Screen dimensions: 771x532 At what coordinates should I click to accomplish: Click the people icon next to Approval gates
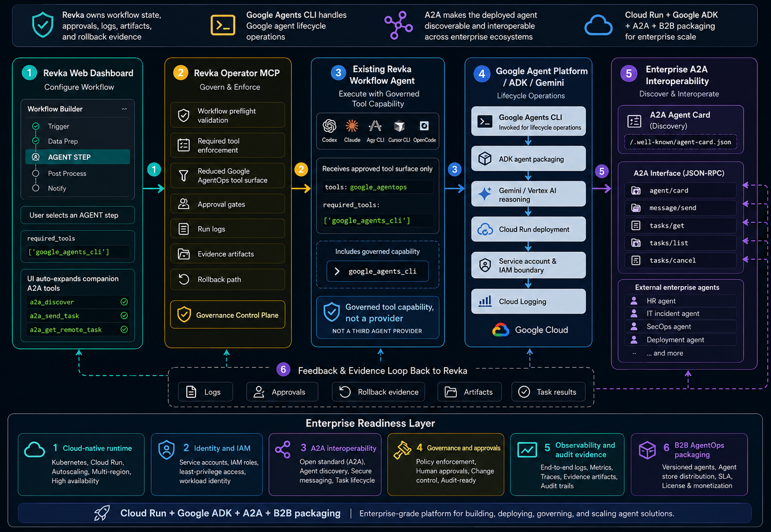pos(184,204)
